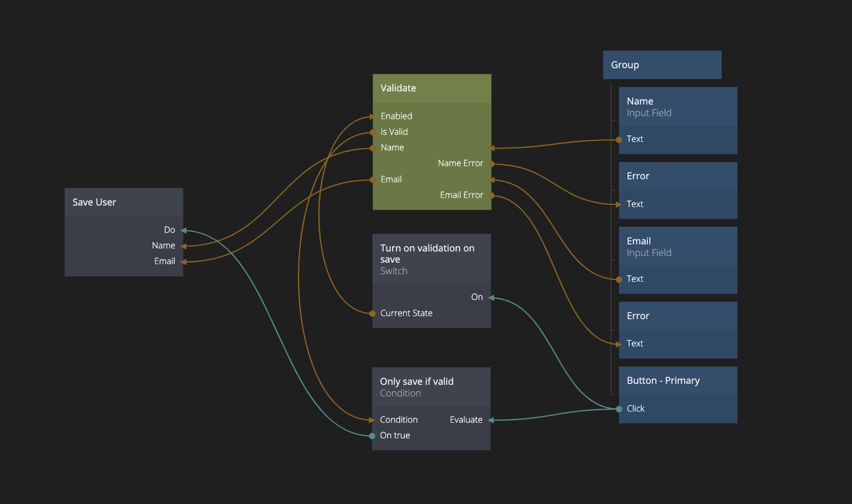Viewport: 852px width, 504px height.
Task: Click the Text port dot of Name Input Field
Action: click(x=619, y=140)
